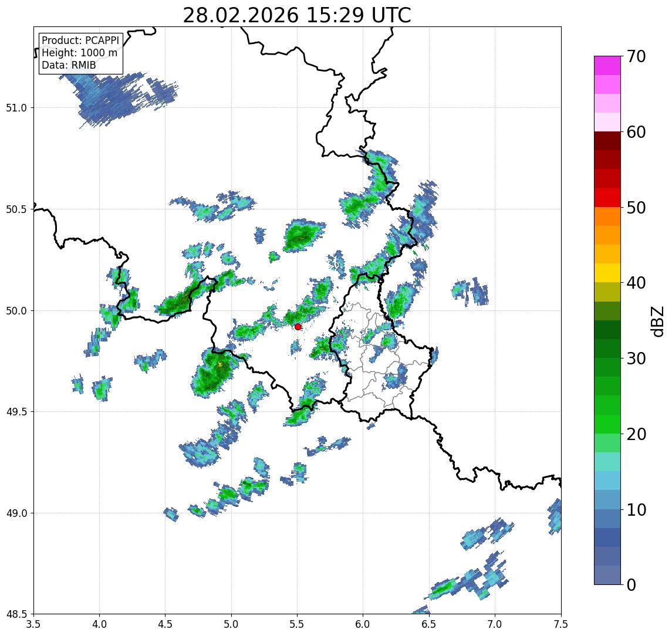The height and width of the screenshot is (636, 672).
Task: Click the longitude axis label "4.0"
Action: (x=99, y=624)
